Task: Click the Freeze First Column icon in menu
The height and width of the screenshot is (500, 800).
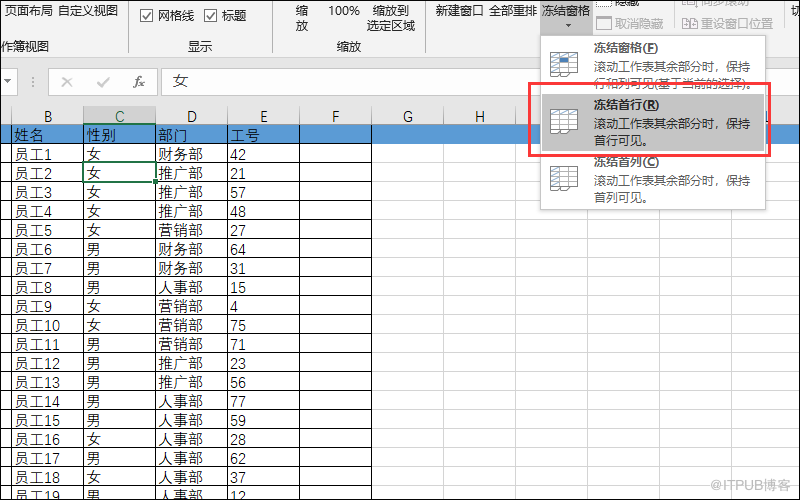Action: [x=564, y=179]
